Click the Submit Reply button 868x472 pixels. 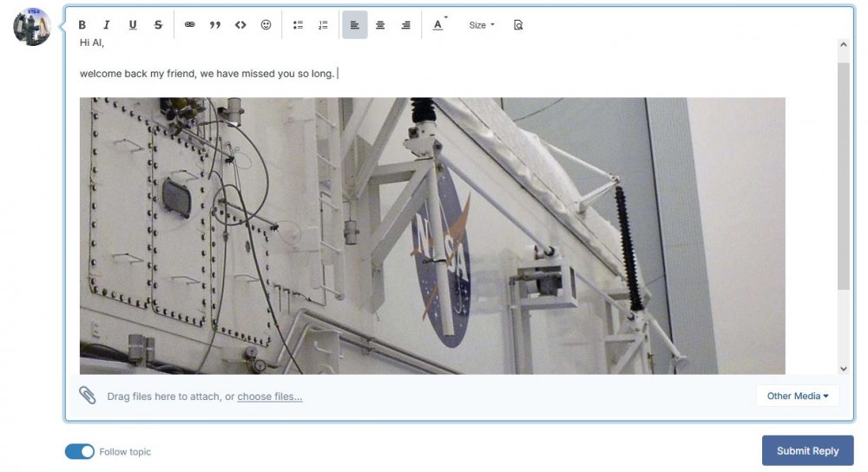(807, 450)
